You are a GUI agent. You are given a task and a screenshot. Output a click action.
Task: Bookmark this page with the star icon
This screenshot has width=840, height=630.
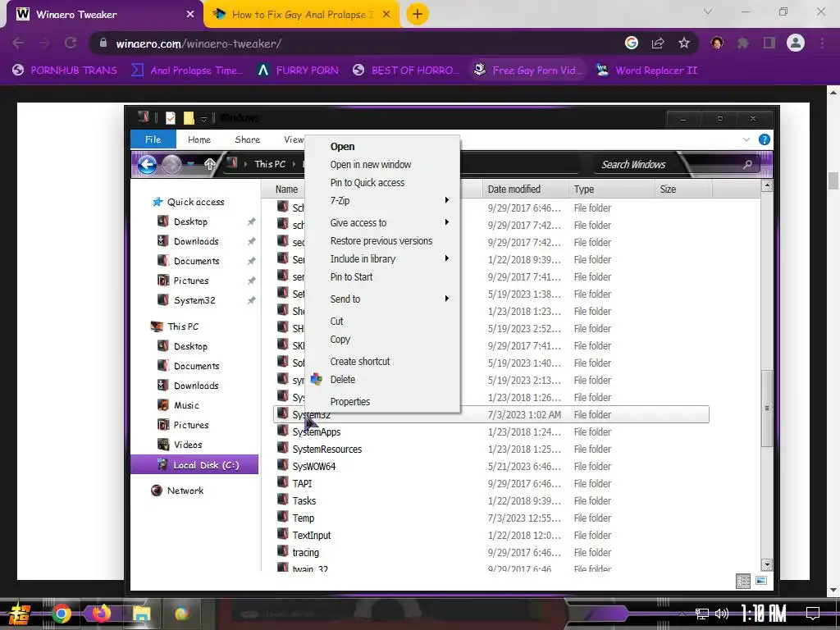(x=683, y=43)
